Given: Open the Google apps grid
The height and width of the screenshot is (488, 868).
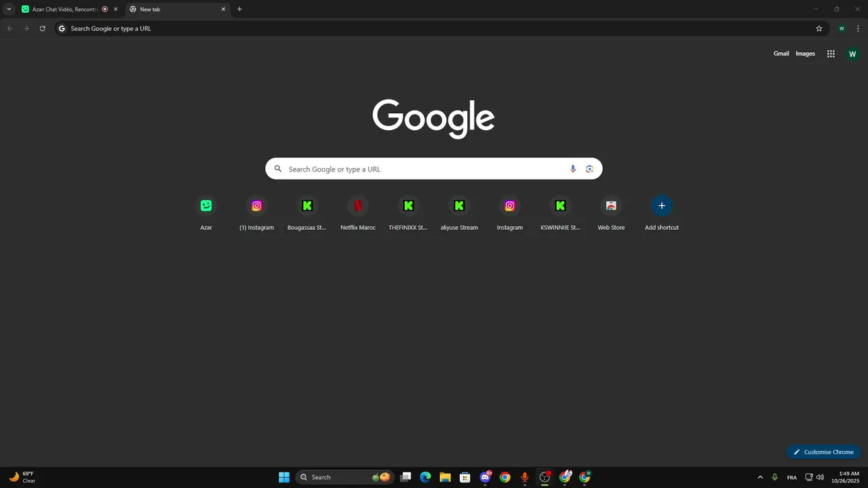Looking at the screenshot, I should tap(831, 54).
